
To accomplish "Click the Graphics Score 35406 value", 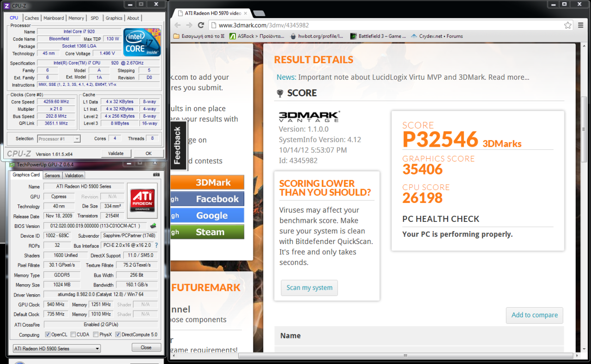I will point(422,169).
